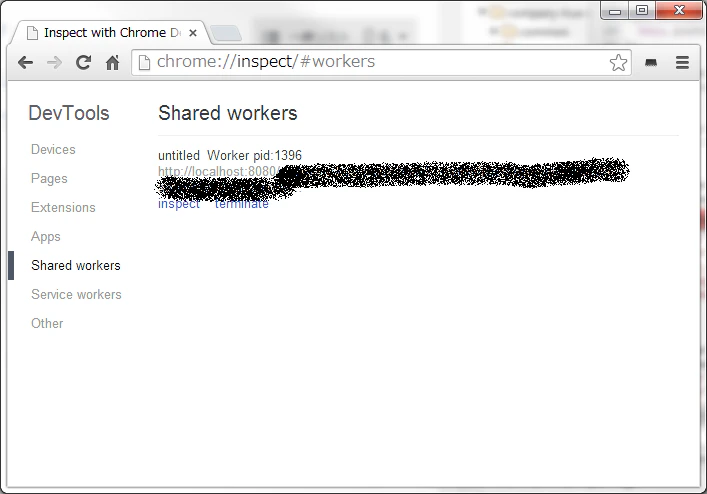Click terminate link for Worker pid:1396

(242, 204)
